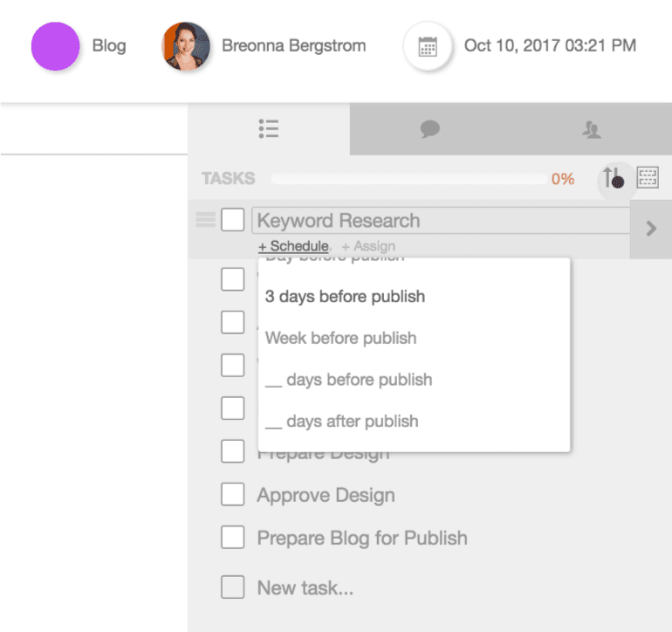Click the calendar date icon

click(x=427, y=46)
